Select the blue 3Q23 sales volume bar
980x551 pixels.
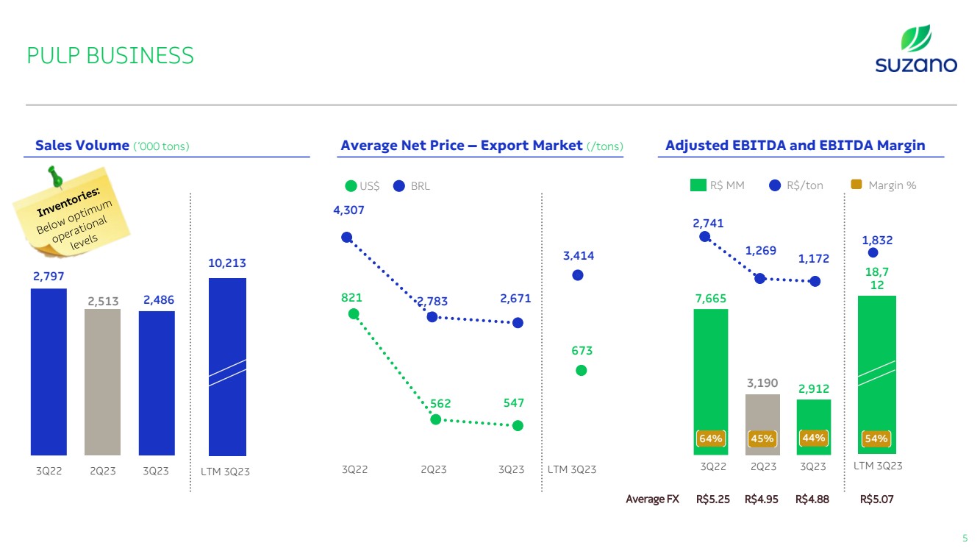pyautogui.click(x=157, y=383)
